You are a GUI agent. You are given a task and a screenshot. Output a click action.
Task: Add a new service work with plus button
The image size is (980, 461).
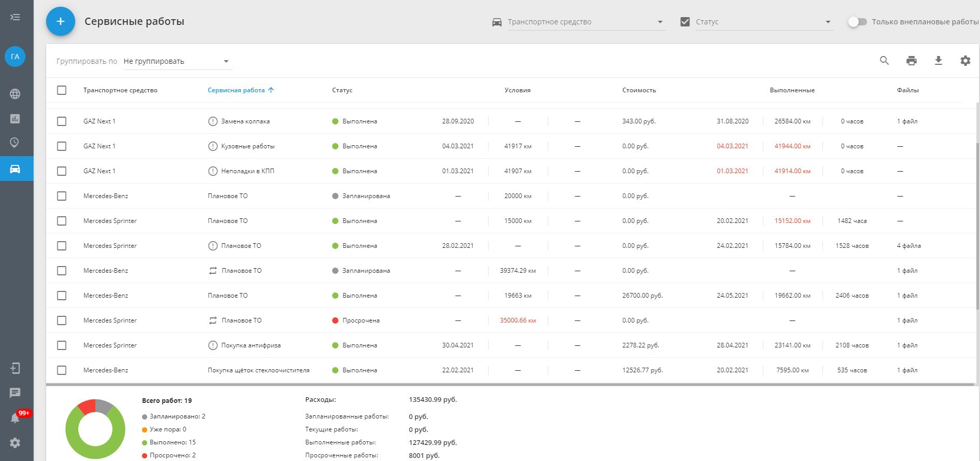(61, 21)
